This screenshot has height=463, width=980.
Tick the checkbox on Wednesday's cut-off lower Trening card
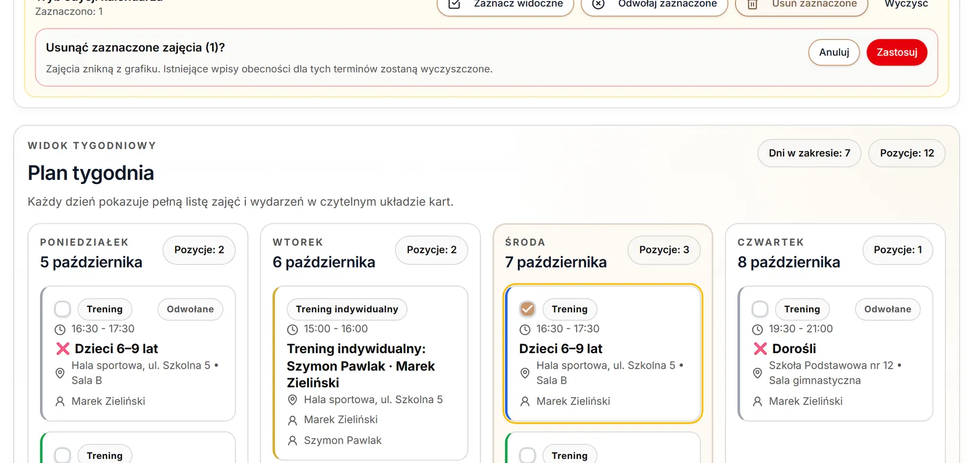click(527, 455)
